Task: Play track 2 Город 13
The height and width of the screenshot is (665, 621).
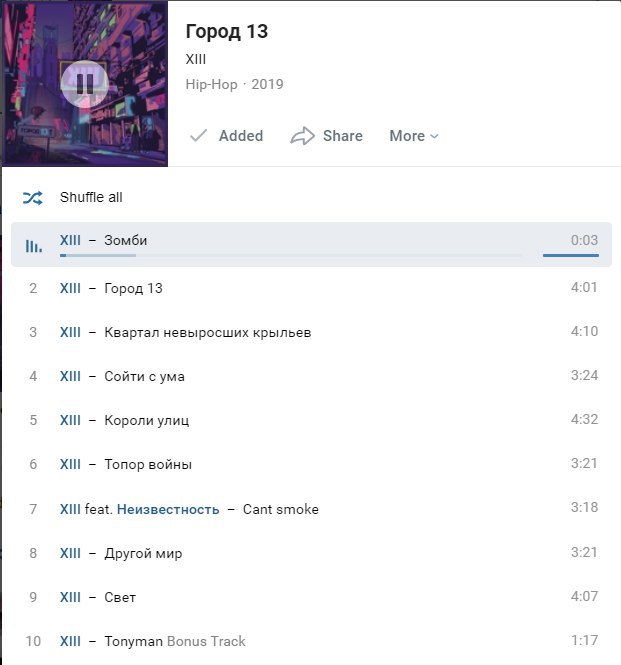Action: (x=311, y=288)
